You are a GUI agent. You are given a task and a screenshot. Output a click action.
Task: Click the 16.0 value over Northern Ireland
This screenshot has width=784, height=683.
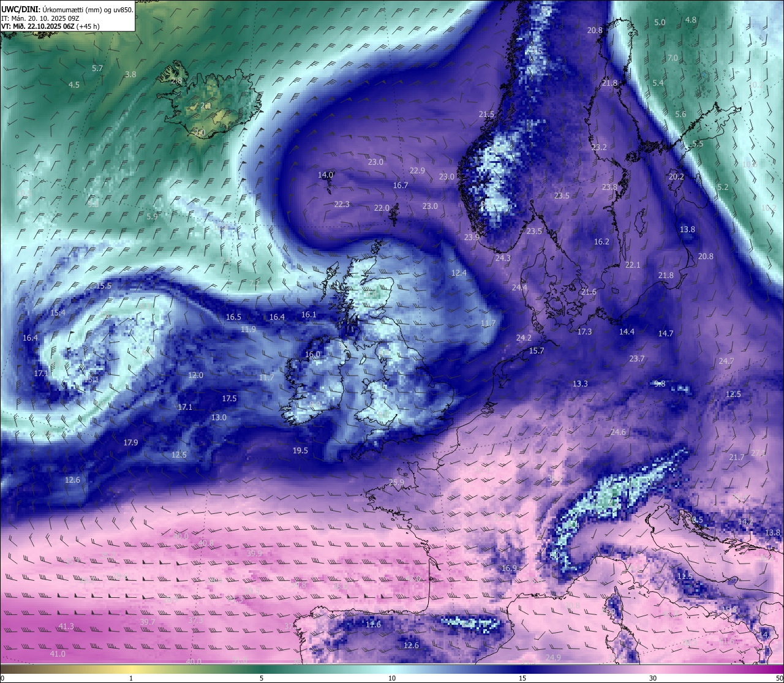(x=312, y=354)
